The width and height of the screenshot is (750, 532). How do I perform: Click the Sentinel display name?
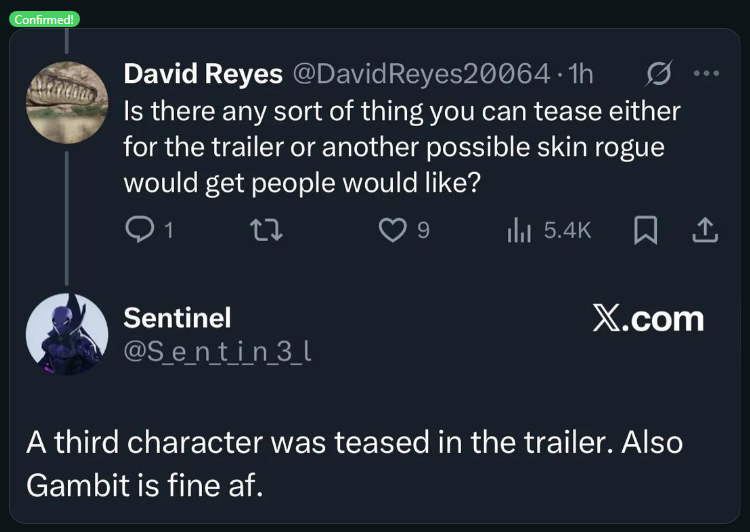tap(177, 317)
